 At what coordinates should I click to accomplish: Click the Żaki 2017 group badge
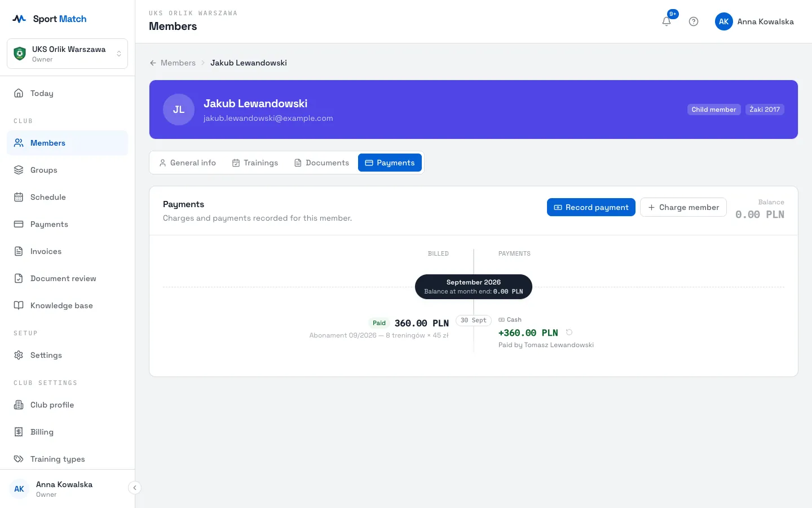click(765, 110)
